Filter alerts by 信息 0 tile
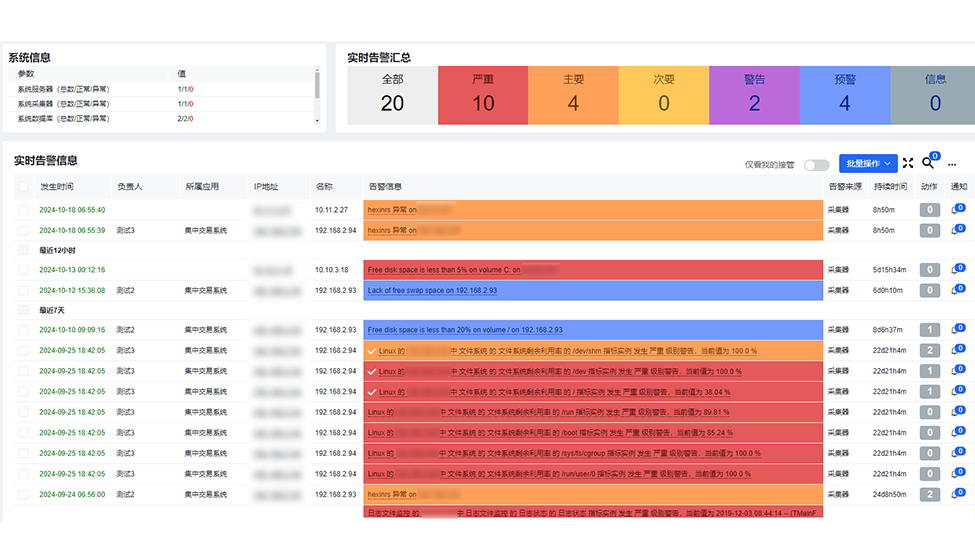 point(933,95)
